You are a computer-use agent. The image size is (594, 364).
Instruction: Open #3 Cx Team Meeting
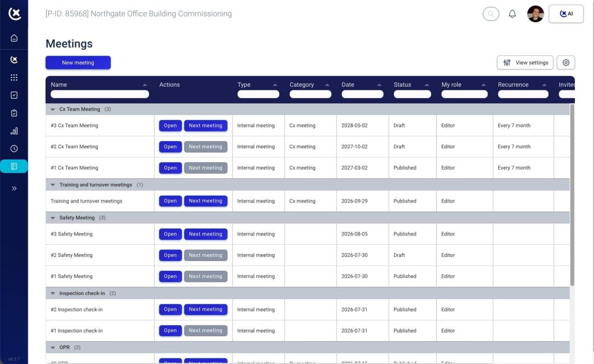click(170, 126)
